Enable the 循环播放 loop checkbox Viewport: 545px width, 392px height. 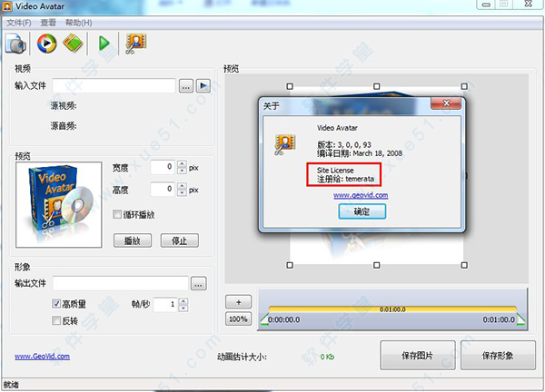tap(117, 214)
